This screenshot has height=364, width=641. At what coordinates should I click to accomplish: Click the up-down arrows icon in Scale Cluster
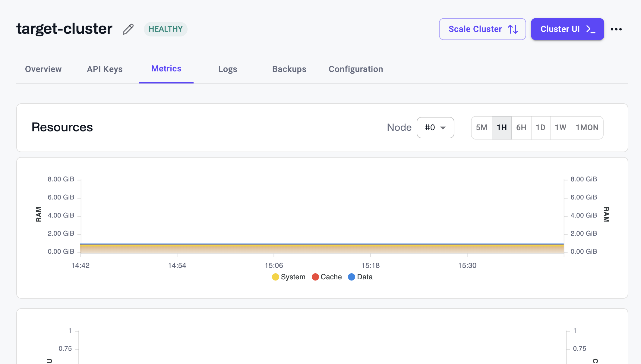point(512,29)
